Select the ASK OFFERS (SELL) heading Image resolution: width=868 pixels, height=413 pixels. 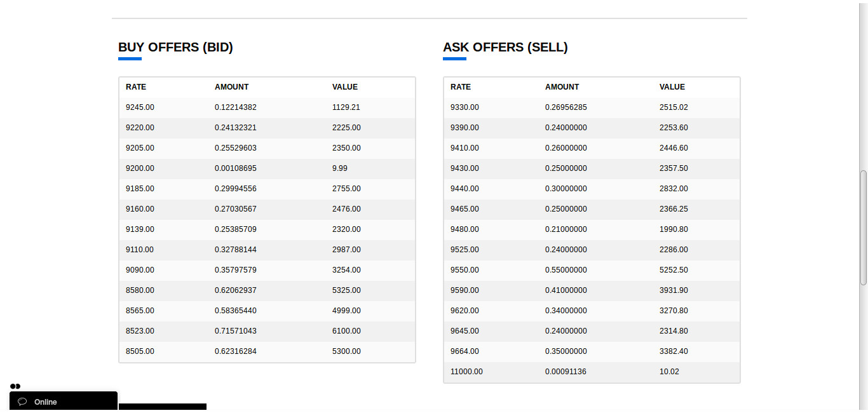click(x=505, y=47)
